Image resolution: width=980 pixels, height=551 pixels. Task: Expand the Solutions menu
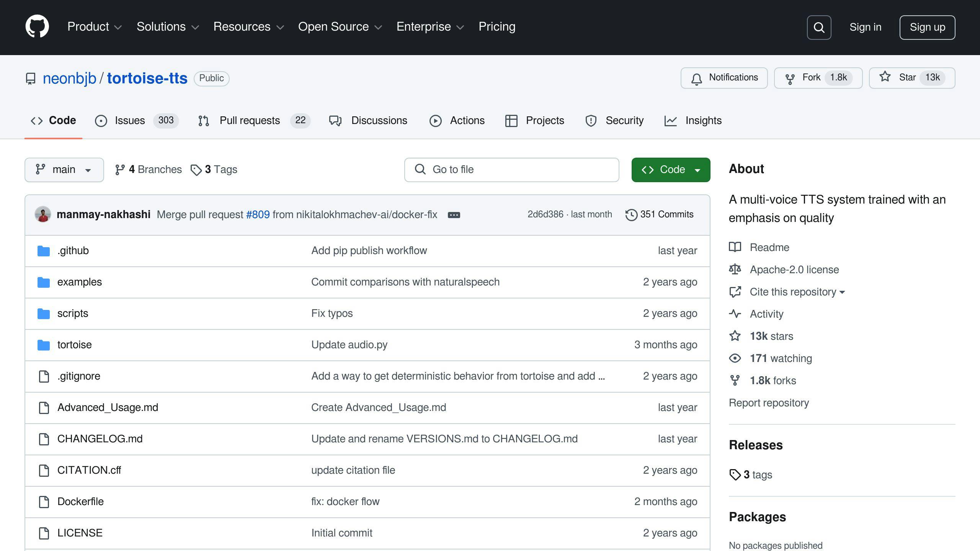point(168,27)
